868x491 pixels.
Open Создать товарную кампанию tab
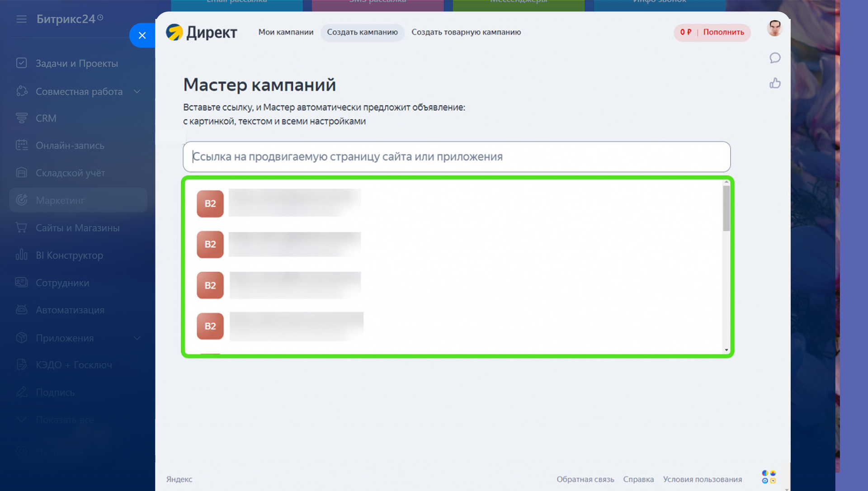tap(466, 32)
